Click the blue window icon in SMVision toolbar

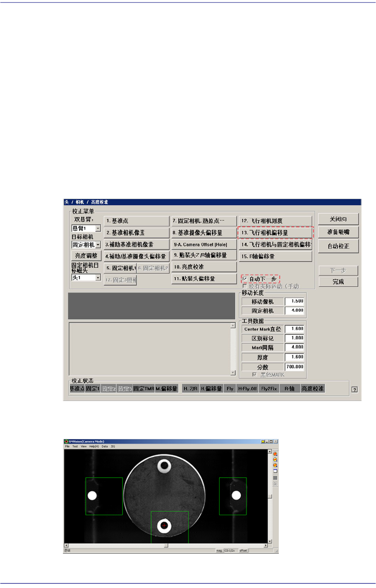pyautogui.click(x=275, y=471)
